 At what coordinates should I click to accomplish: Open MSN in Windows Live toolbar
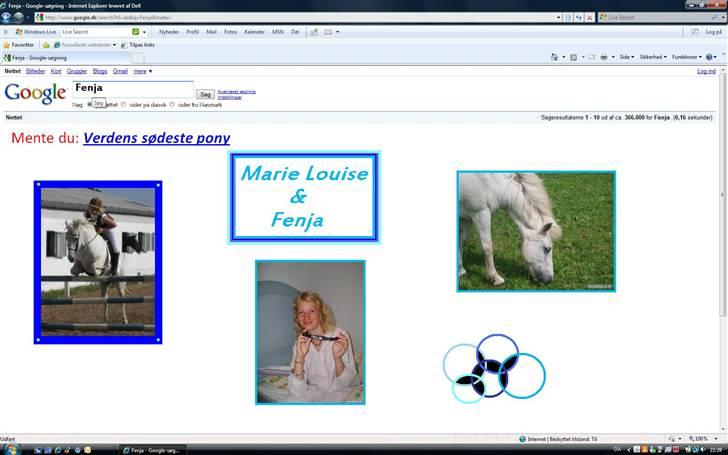tap(278, 32)
